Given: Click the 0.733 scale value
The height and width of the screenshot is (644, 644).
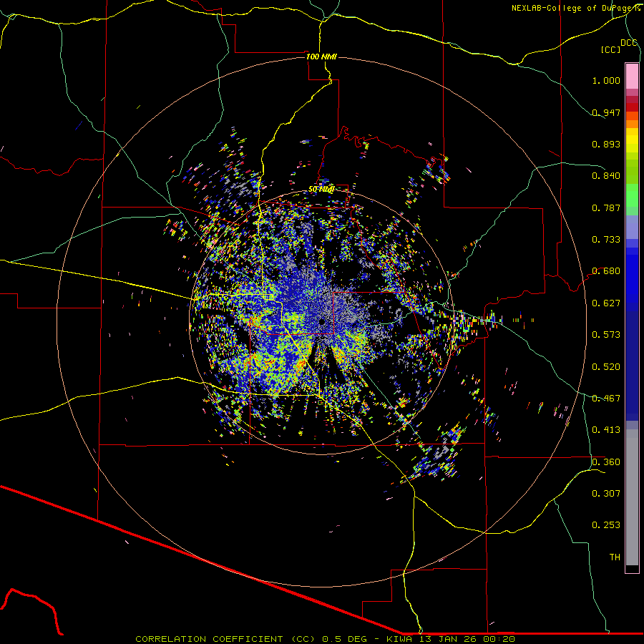Looking at the screenshot, I should (606, 239).
